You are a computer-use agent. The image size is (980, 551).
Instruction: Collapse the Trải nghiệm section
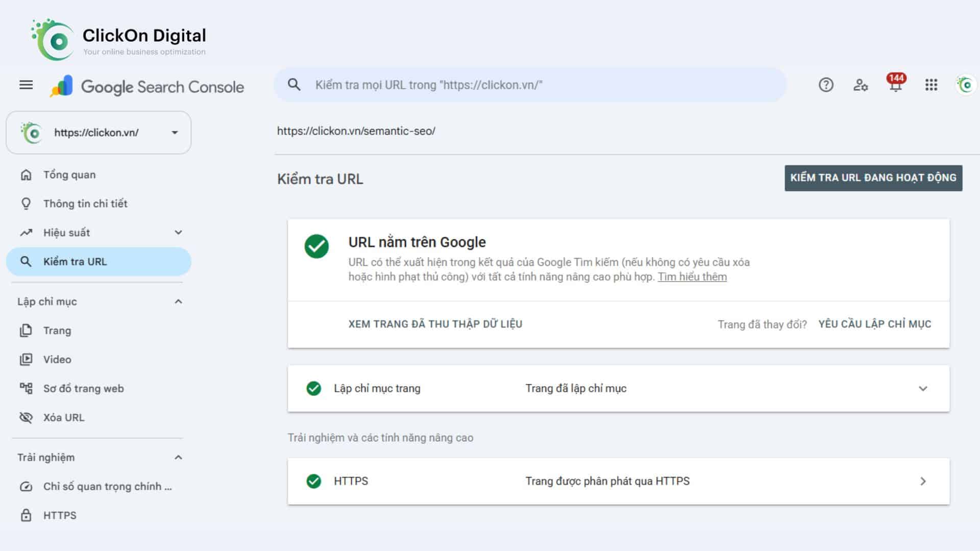pyautogui.click(x=178, y=457)
